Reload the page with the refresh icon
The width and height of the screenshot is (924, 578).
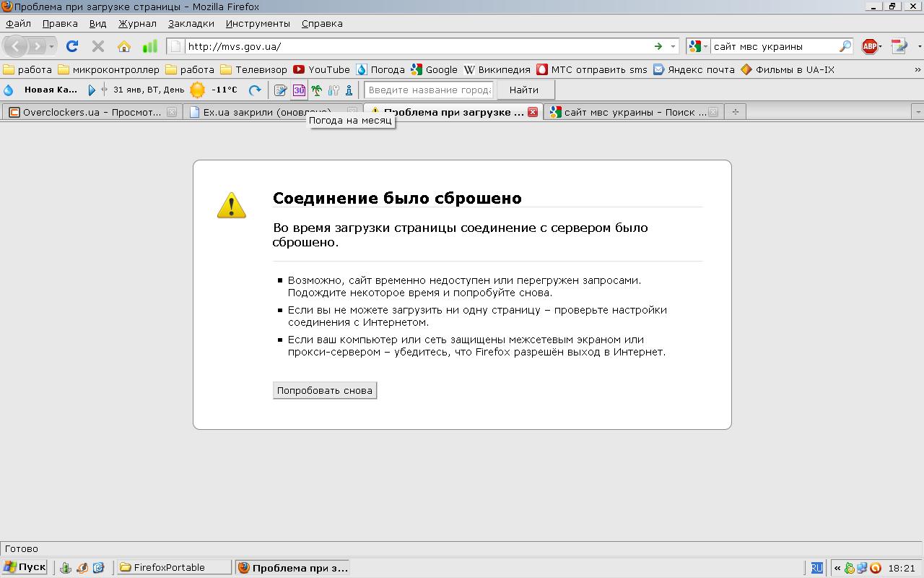click(72, 46)
